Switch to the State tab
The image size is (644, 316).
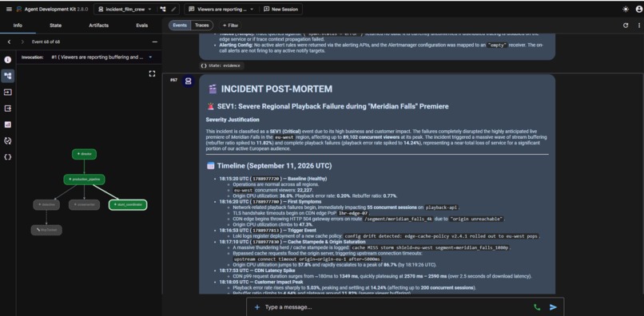click(x=55, y=26)
